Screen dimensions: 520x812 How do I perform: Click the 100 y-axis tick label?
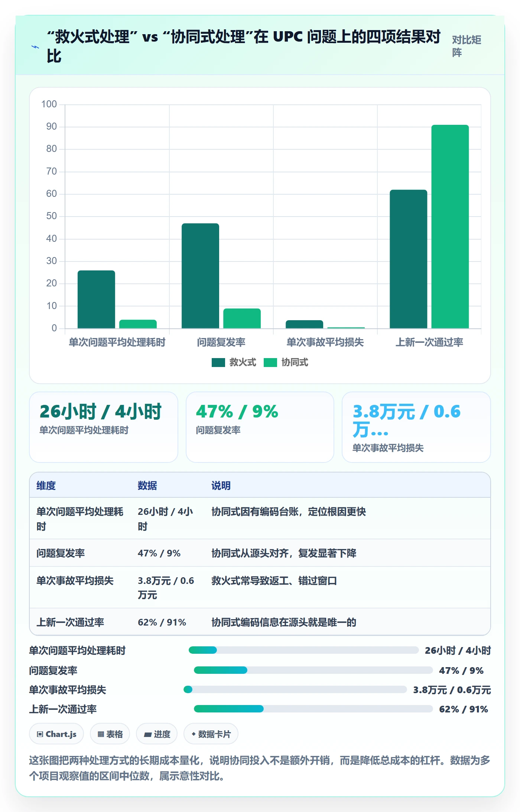[x=49, y=104]
